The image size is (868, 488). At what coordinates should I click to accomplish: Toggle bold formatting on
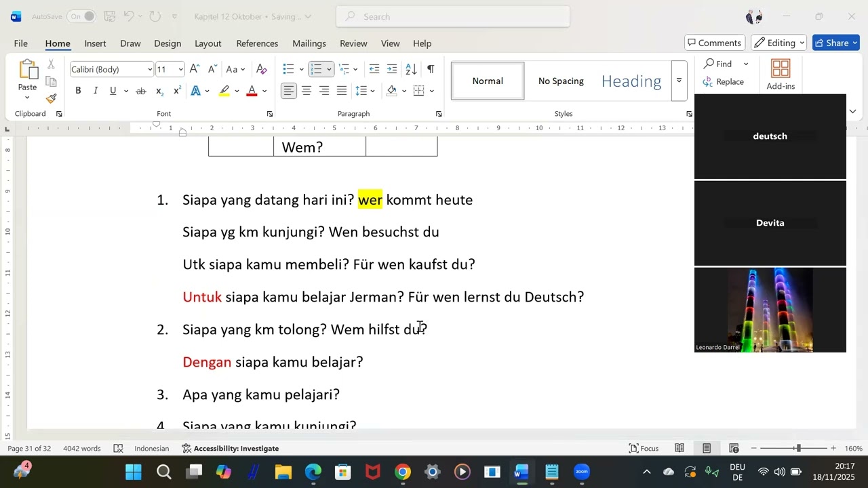78,91
